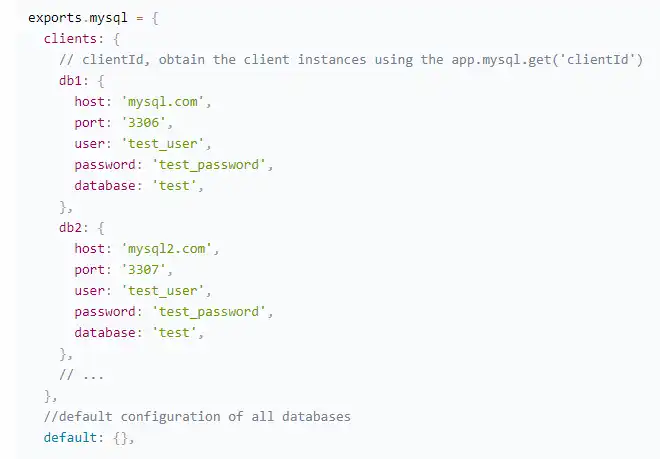The image size is (660, 459).
Task: Click the '// ...' ellipsis comment
Action: (82, 374)
